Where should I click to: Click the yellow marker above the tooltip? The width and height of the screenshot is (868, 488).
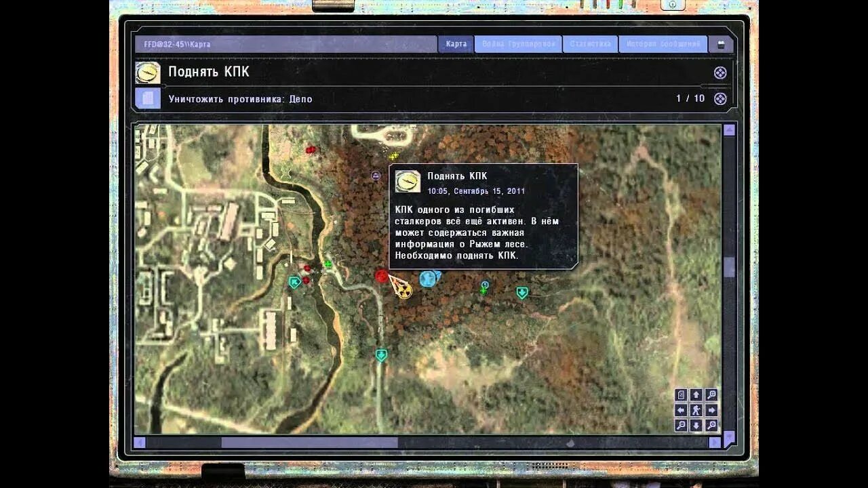394,157
